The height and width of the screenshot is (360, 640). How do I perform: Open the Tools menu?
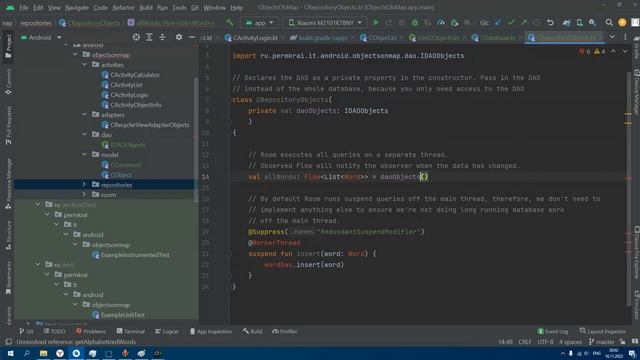tap(179, 7)
